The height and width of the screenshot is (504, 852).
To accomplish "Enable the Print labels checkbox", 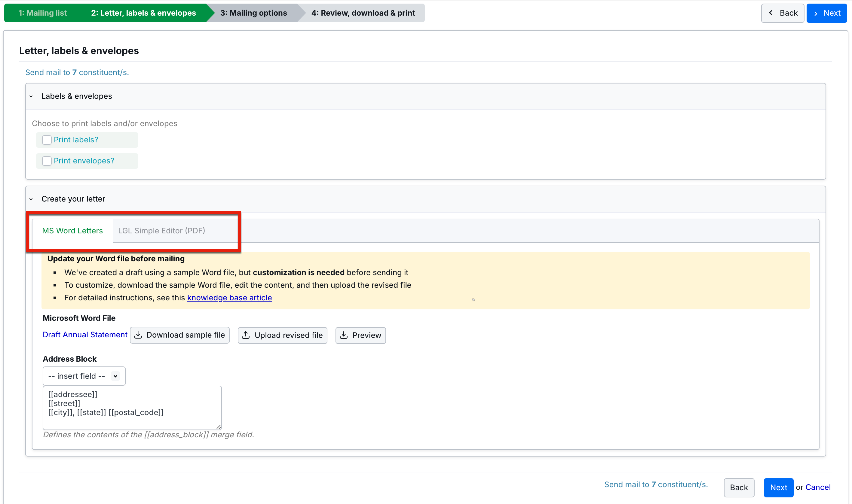I will pyautogui.click(x=47, y=140).
